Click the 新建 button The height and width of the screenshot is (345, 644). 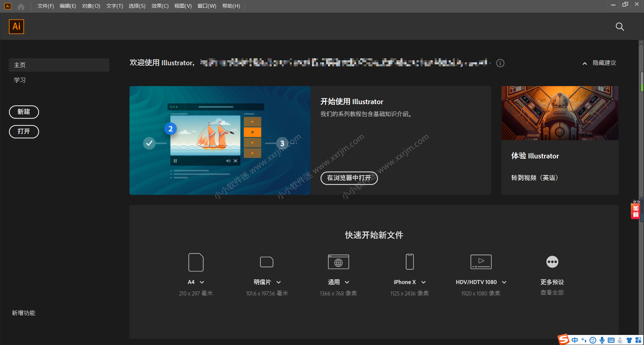(x=24, y=112)
